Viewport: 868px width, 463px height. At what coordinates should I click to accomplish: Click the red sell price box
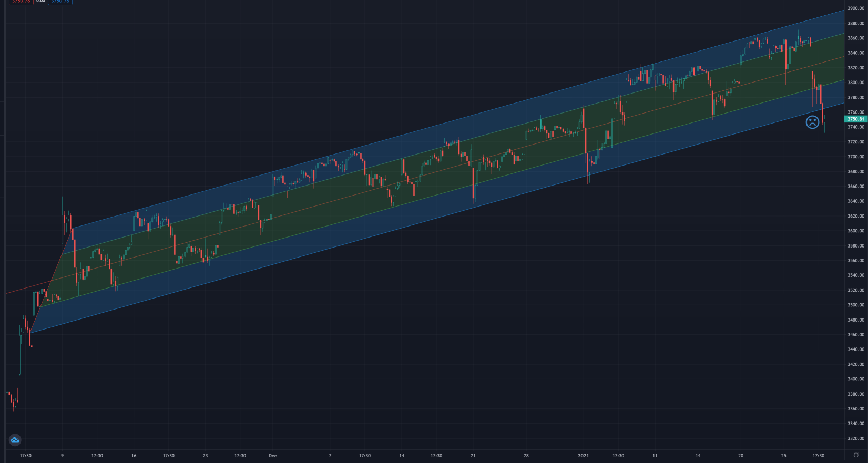click(x=21, y=2)
